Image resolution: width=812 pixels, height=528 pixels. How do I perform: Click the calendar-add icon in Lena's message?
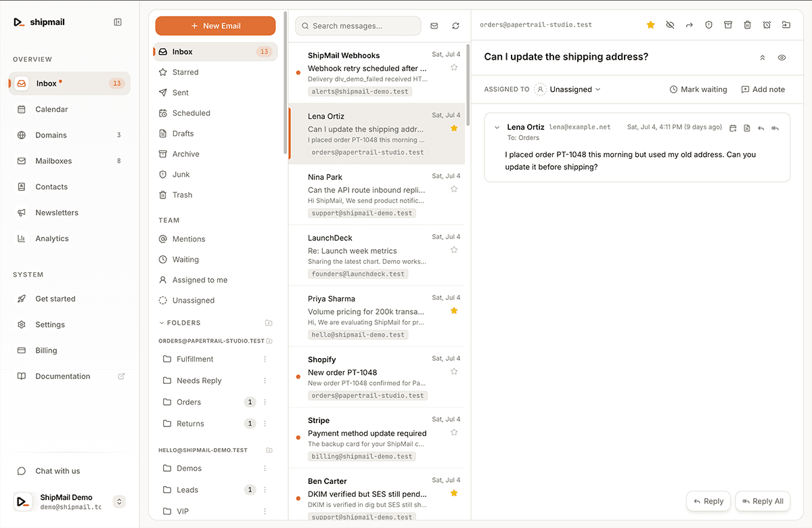(733, 128)
